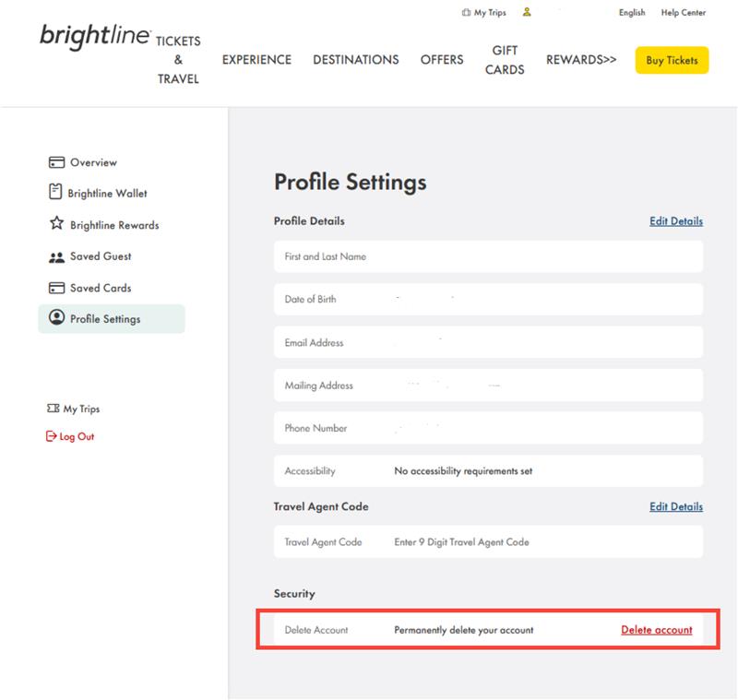738x700 pixels.
Task: Open the Experience menu
Action: pyautogui.click(x=256, y=59)
